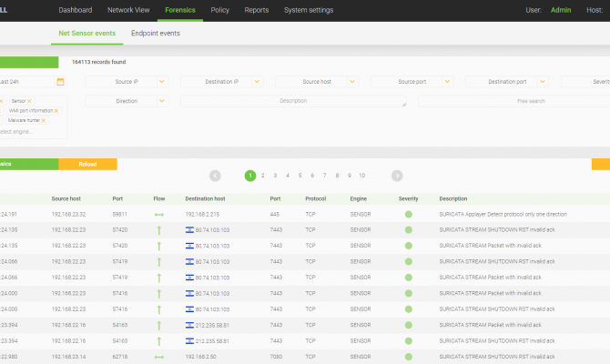This screenshot has width=610, height=364.
Task: Select destination host 192.168.2.50
Action: tap(200, 357)
